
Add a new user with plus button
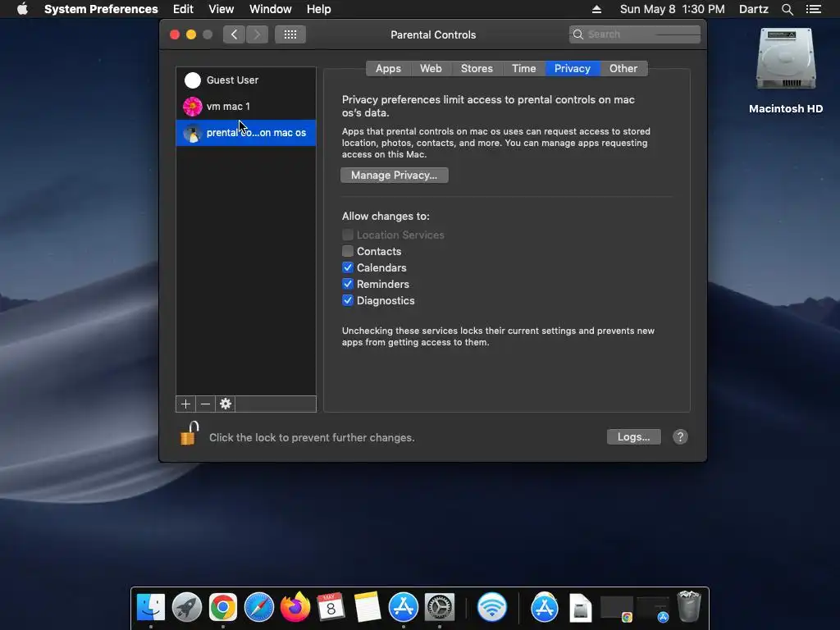(185, 404)
